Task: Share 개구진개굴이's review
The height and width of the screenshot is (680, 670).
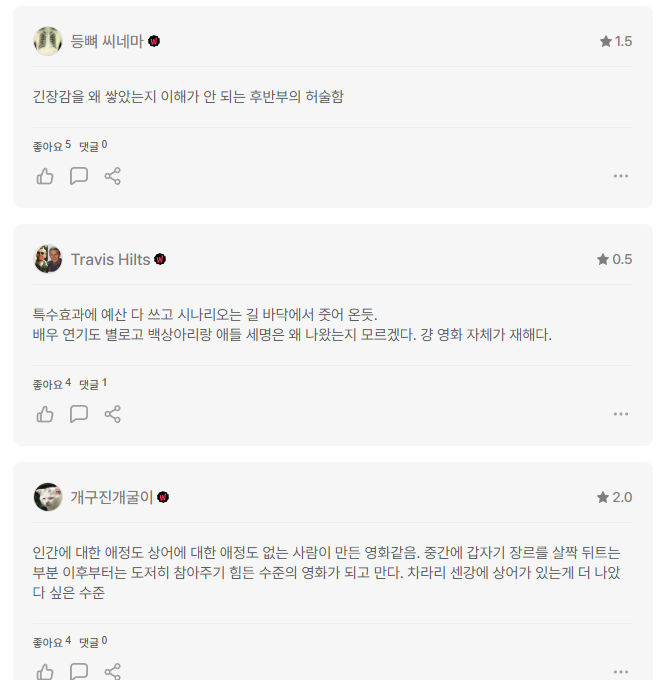Action: pyautogui.click(x=113, y=672)
